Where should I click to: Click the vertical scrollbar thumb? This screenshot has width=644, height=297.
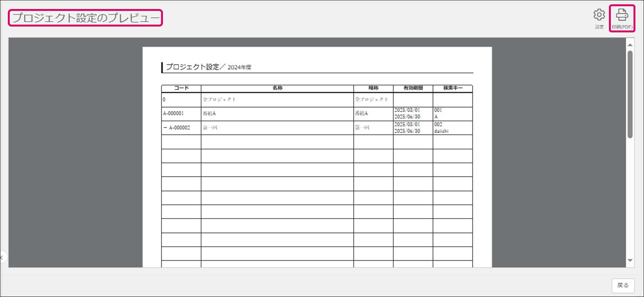coord(630,94)
